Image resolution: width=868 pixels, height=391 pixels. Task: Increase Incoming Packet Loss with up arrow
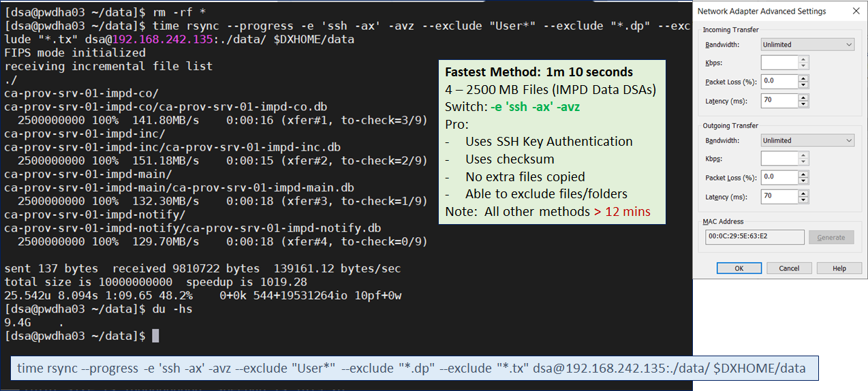coord(803,78)
